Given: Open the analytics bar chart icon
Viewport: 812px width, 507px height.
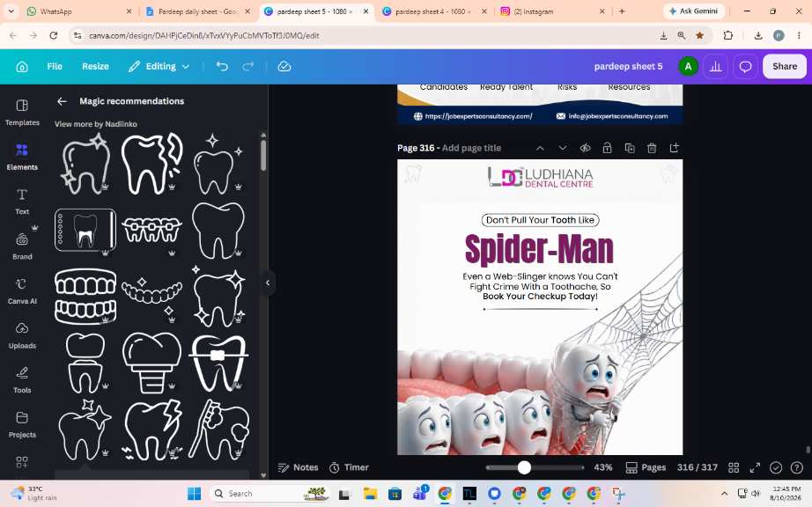Looking at the screenshot, I should click(x=716, y=66).
